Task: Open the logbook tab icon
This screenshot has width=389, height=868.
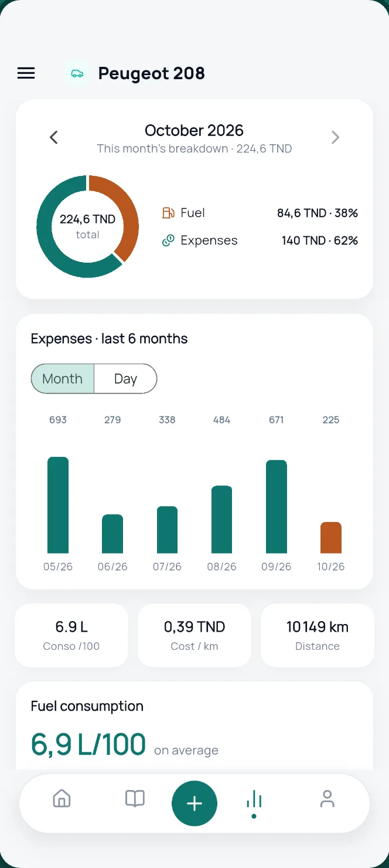Action: click(x=135, y=798)
